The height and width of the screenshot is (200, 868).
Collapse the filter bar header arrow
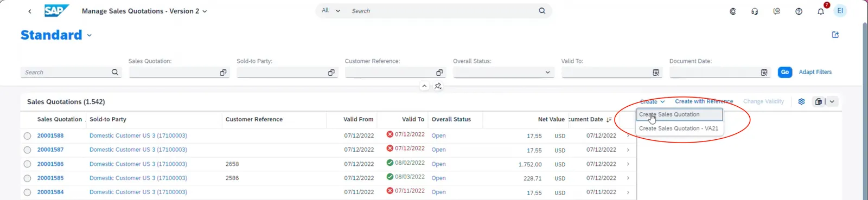pos(424,86)
